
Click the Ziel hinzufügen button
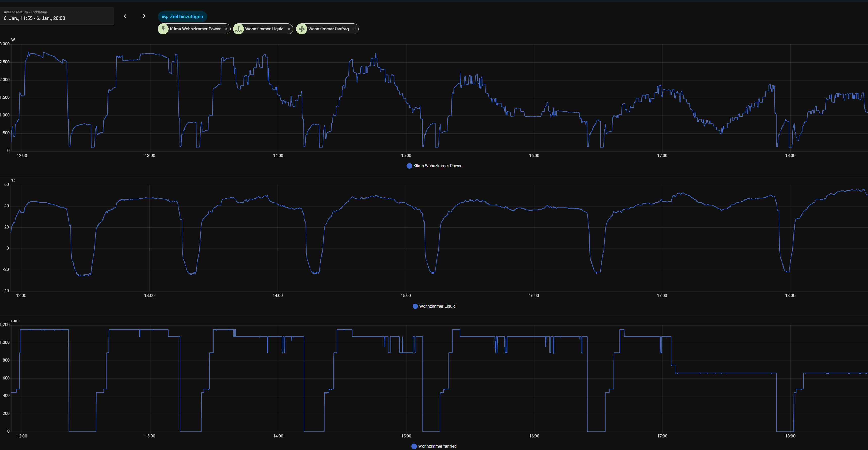[x=182, y=16]
